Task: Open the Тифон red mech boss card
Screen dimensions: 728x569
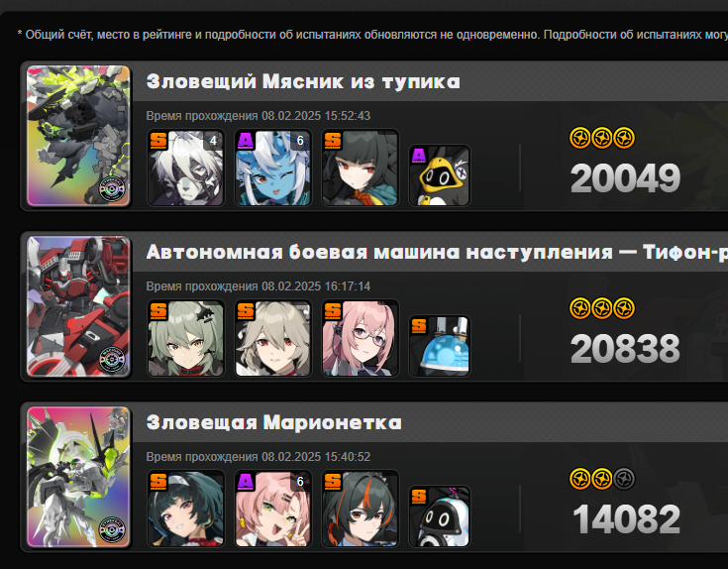Action: click(78, 306)
